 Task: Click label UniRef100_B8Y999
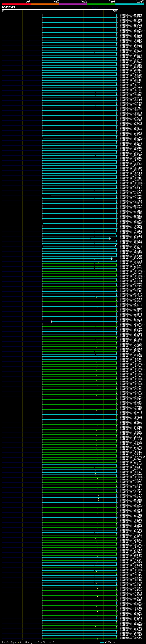(131, 638)
